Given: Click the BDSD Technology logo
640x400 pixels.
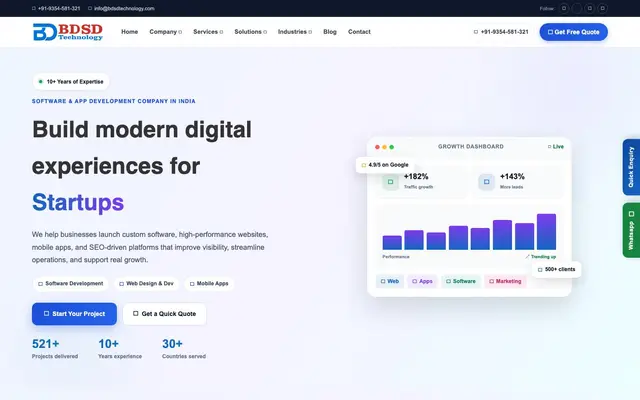Looking at the screenshot, I should 68,32.
